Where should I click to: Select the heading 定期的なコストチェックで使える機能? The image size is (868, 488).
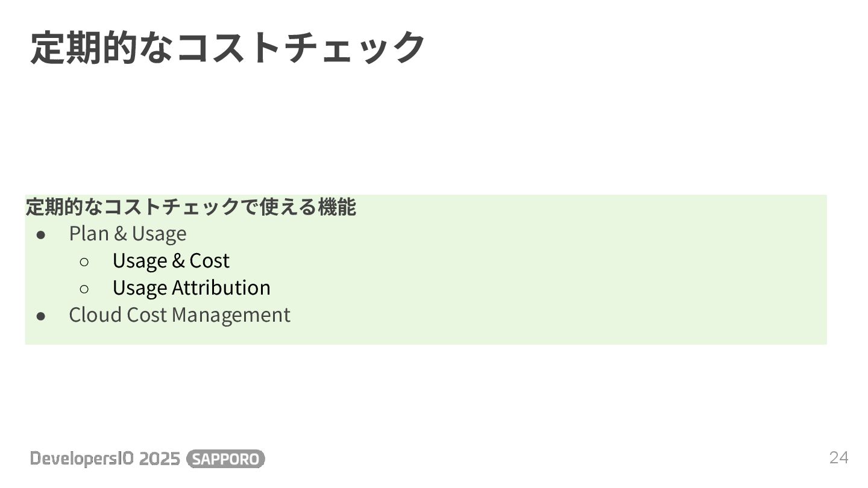[x=190, y=207]
